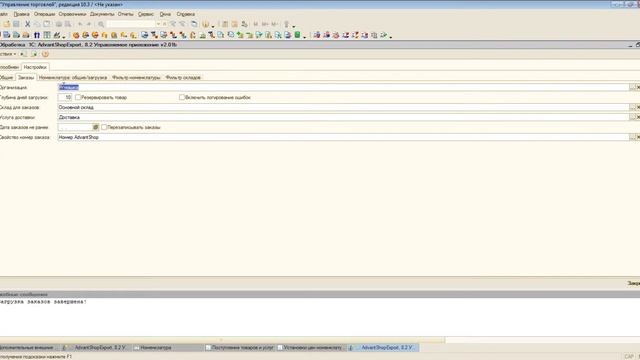Click the Организация input field

click(343, 87)
